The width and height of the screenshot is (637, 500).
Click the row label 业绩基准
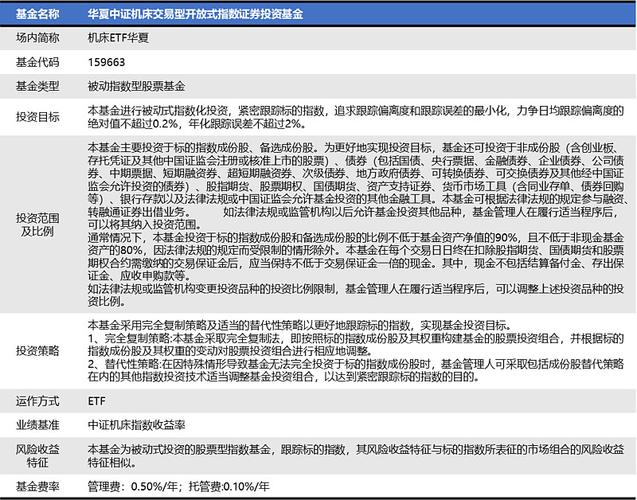(37, 425)
